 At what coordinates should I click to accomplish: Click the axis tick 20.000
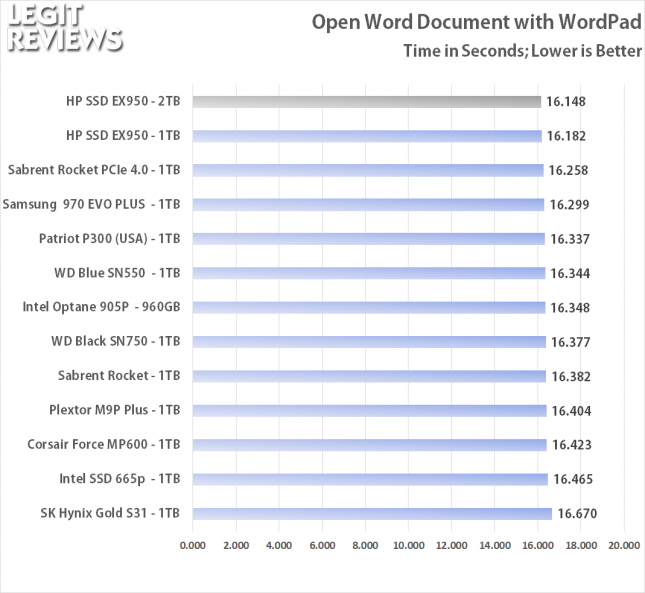pyautogui.click(x=624, y=546)
